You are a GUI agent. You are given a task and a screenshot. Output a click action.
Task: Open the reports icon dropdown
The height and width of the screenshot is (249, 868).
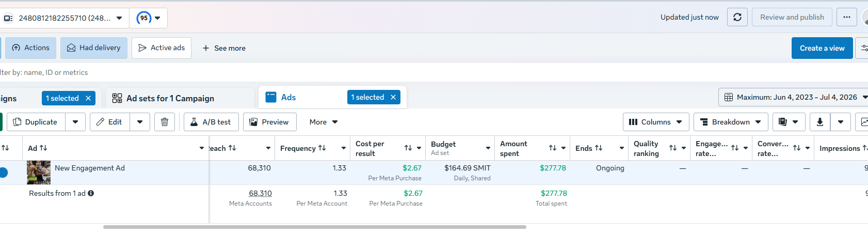click(x=788, y=122)
